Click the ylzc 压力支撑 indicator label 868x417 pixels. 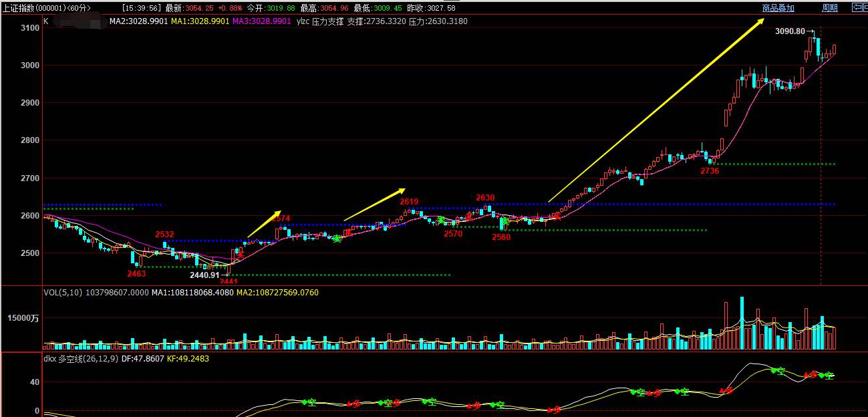(x=319, y=21)
